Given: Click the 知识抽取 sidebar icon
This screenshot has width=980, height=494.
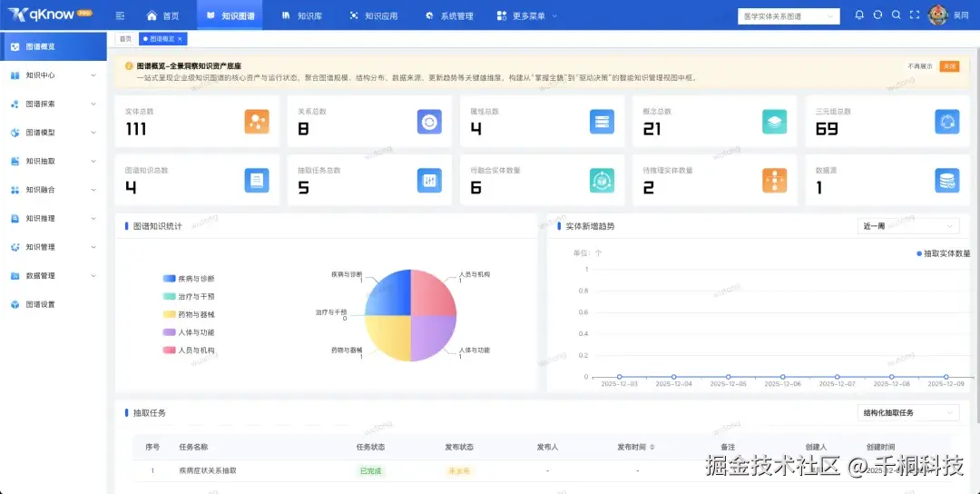Looking at the screenshot, I should [15, 162].
